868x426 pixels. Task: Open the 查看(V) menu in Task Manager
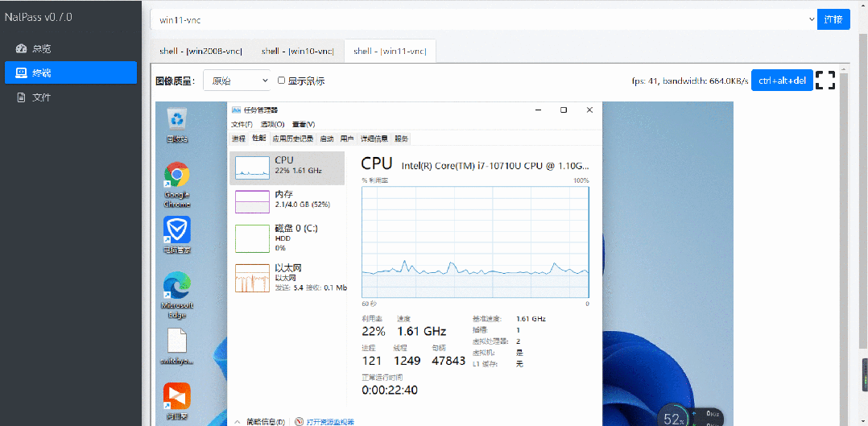coord(304,124)
